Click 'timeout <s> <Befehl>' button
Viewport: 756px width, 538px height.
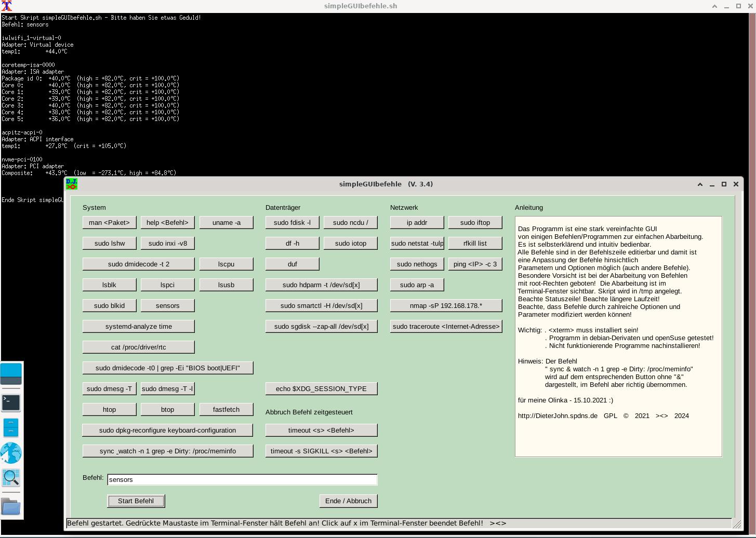322,430
